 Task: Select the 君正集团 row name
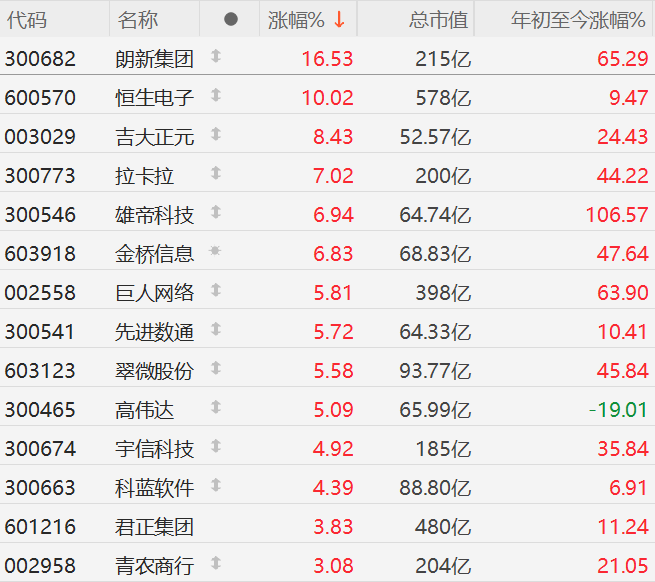[154, 527]
